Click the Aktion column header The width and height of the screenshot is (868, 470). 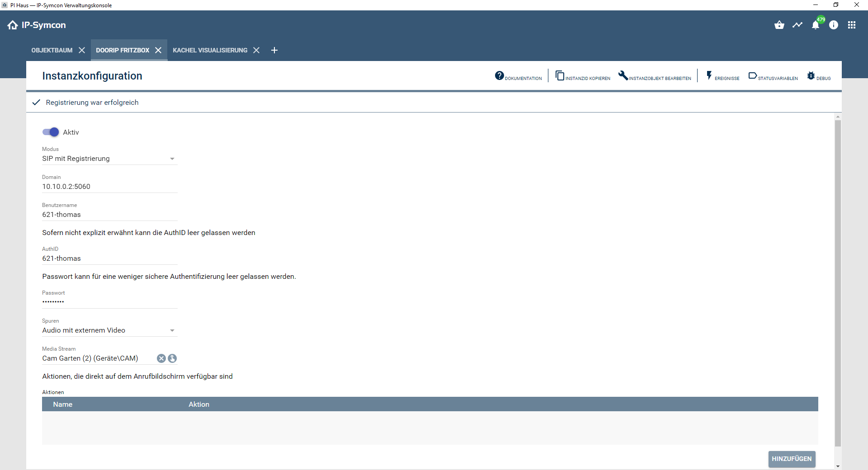pyautogui.click(x=199, y=404)
